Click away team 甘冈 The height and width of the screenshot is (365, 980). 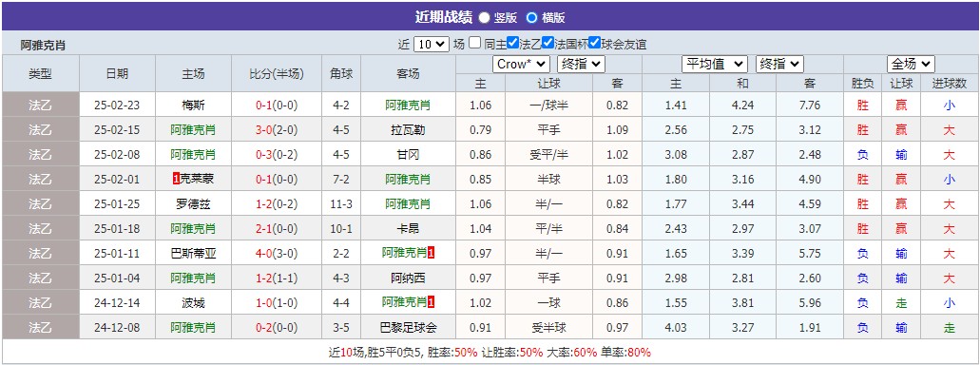point(408,154)
